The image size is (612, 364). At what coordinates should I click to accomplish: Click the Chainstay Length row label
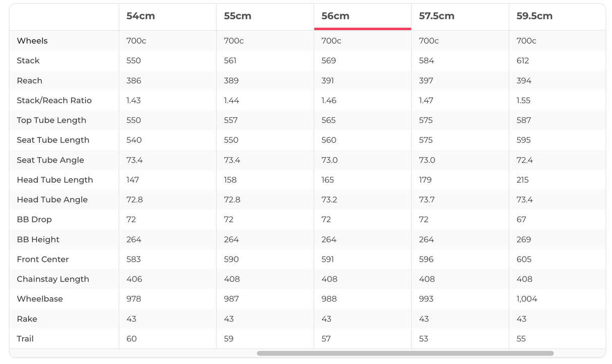click(53, 279)
